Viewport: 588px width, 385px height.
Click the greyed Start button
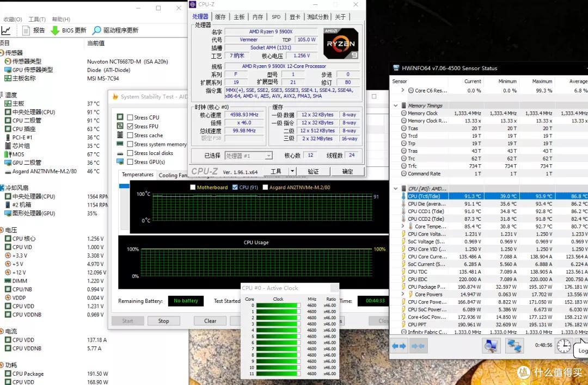[127, 321]
